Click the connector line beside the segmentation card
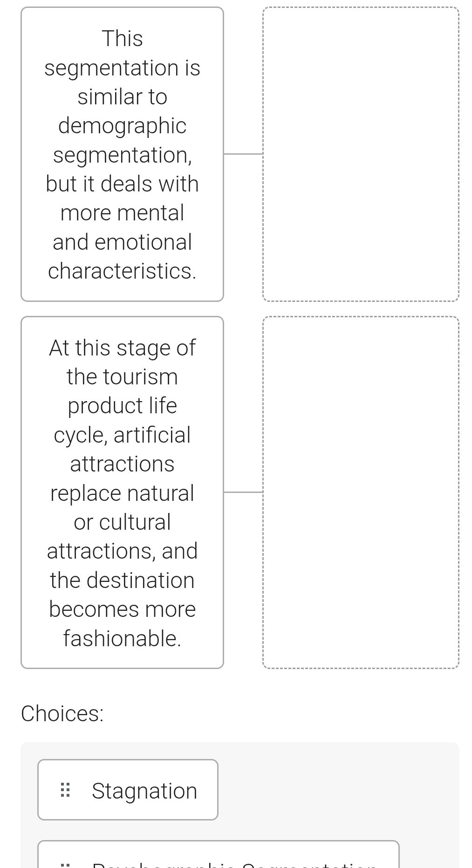472x868 pixels. click(x=243, y=154)
